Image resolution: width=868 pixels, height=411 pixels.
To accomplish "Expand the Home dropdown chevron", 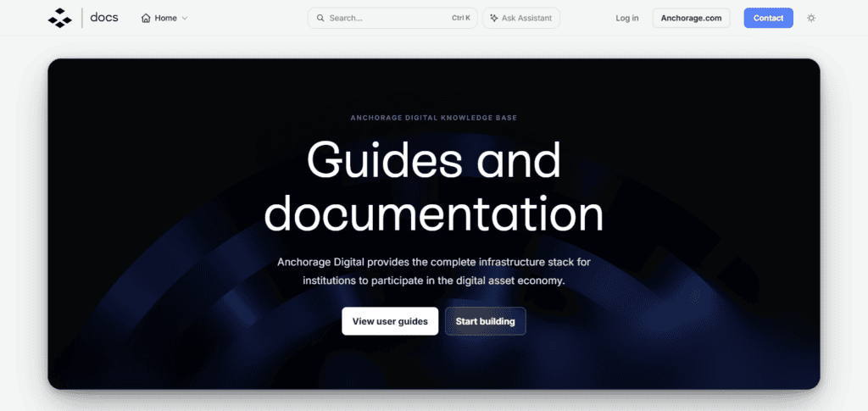I will click(185, 19).
